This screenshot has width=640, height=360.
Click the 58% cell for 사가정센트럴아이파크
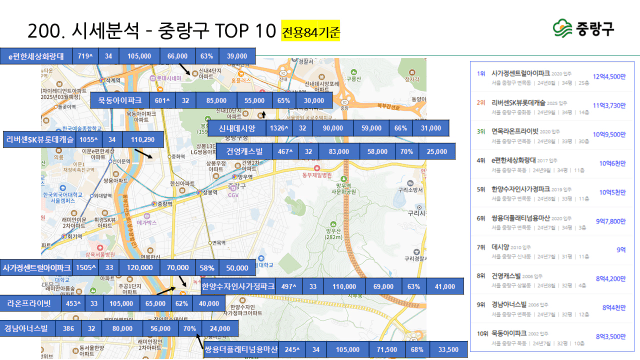(x=207, y=268)
